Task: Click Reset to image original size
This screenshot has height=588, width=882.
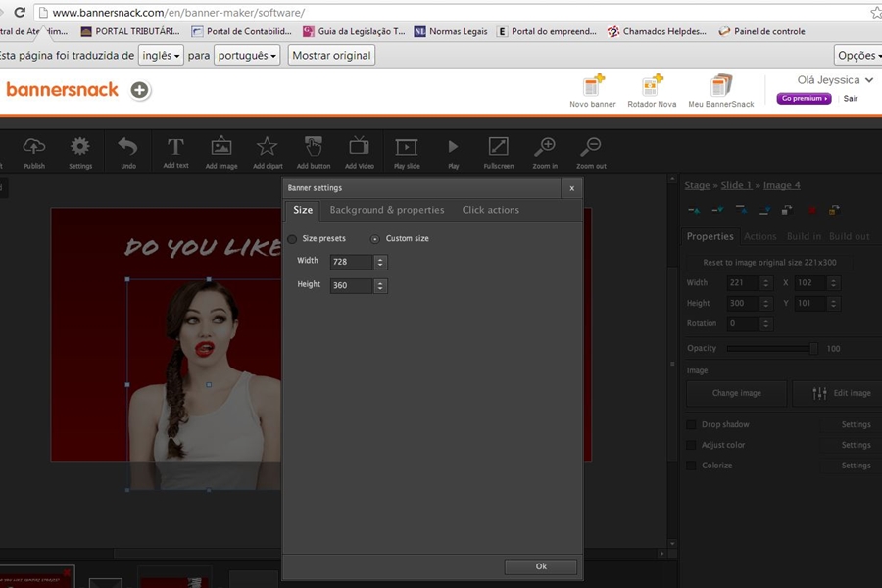Action: coord(769,263)
